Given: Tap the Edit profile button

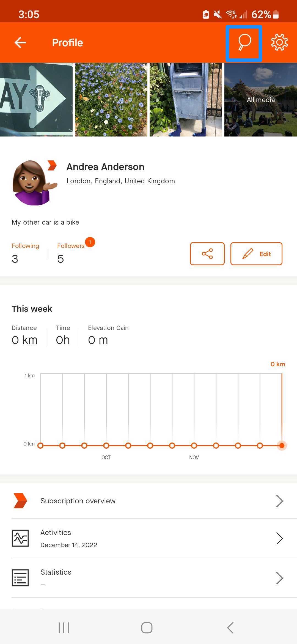Looking at the screenshot, I should pyautogui.click(x=256, y=254).
